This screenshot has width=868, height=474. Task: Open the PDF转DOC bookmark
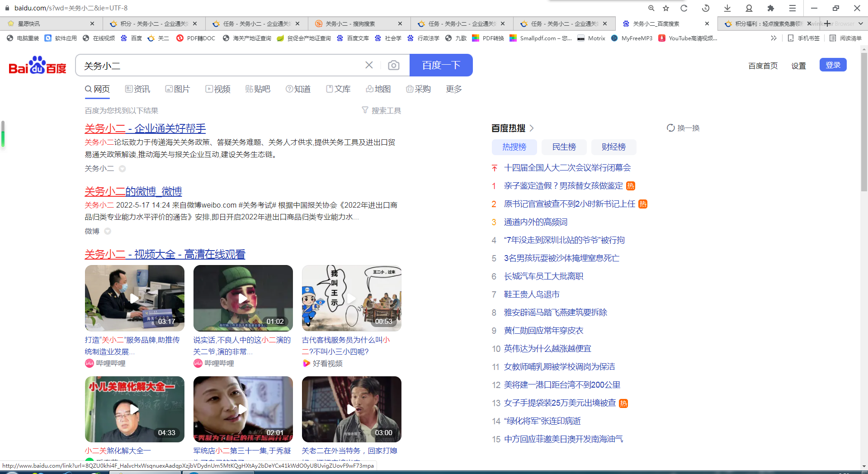pos(196,38)
